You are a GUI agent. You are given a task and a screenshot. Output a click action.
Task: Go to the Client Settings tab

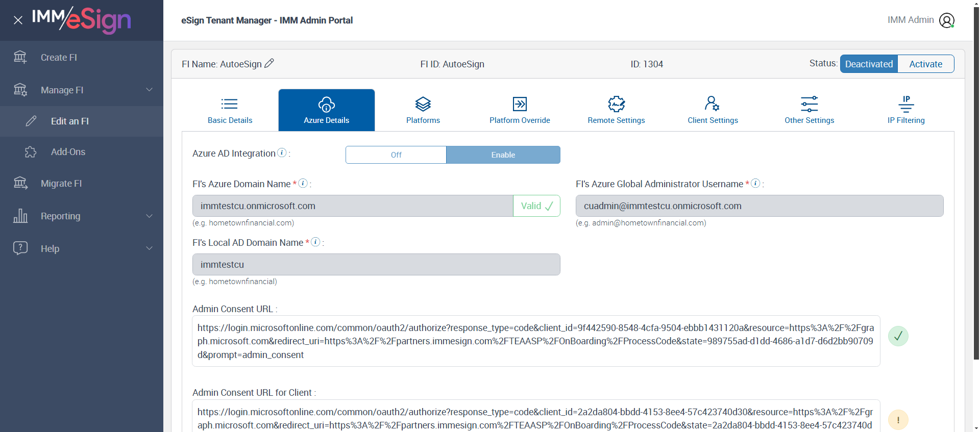(713, 110)
